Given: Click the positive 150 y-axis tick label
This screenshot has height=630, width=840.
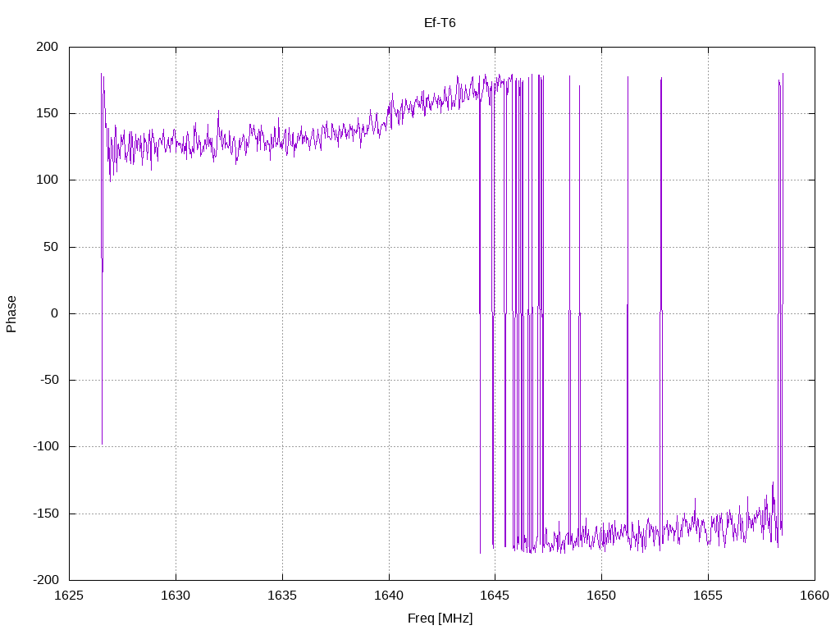Looking at the screenshot, I should (47, 113).
